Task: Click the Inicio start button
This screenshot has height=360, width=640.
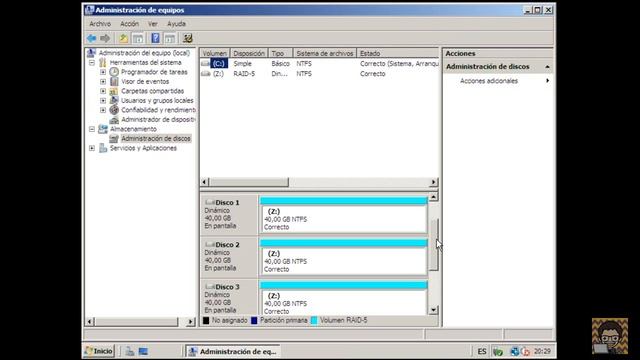Action: [99, 351]
